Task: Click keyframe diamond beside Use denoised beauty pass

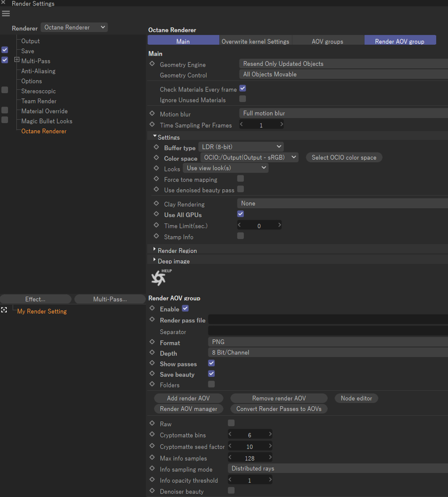Action: pyautogui.click(x=156, y=189)
